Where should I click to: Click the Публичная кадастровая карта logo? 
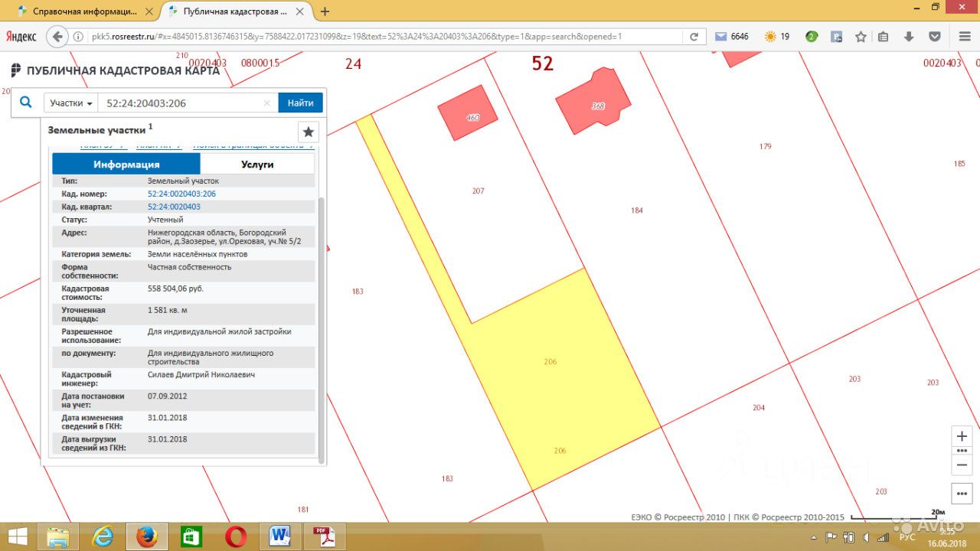(x=115, y=71)
